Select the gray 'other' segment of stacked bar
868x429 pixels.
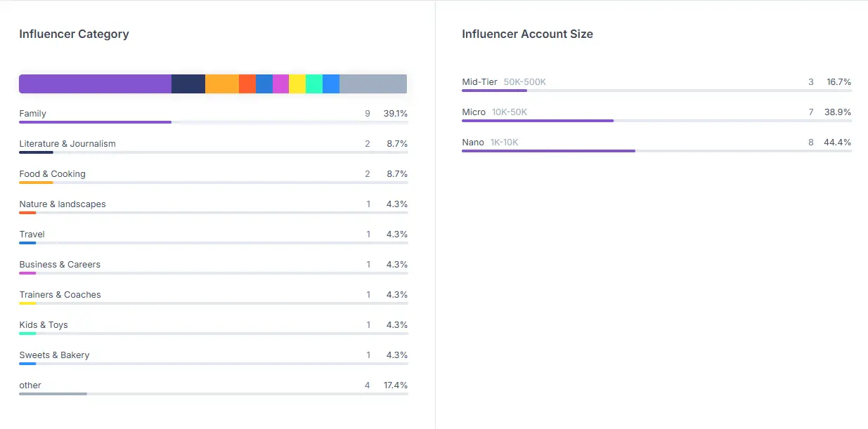(373, 84)
